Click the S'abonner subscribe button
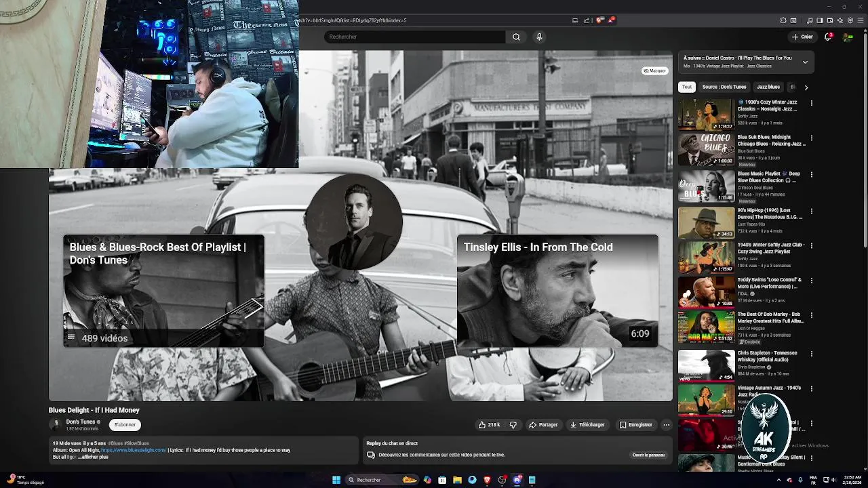Viewport: 868px width, 488px height. (x=125, y=425)
